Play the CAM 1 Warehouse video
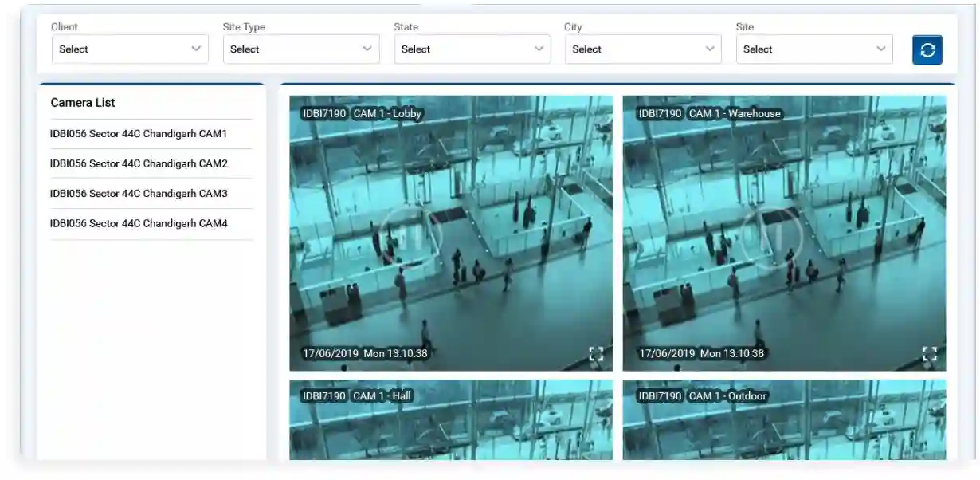 [771, 237]
